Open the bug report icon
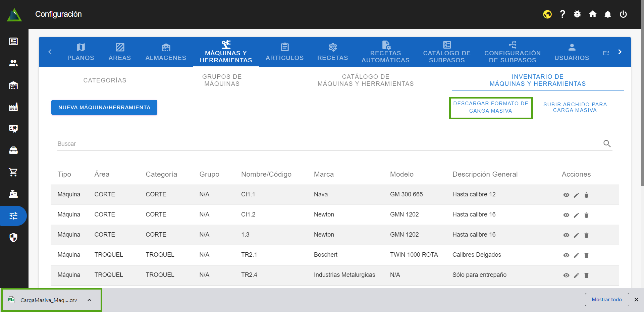 [577, 14]
